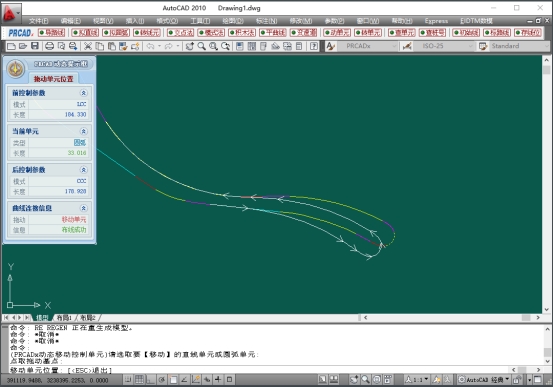Click the PRCAD compass icon in panel
The width and height of the screenshot is (553, 387).
pyautogui.click(x=16, y=68)
